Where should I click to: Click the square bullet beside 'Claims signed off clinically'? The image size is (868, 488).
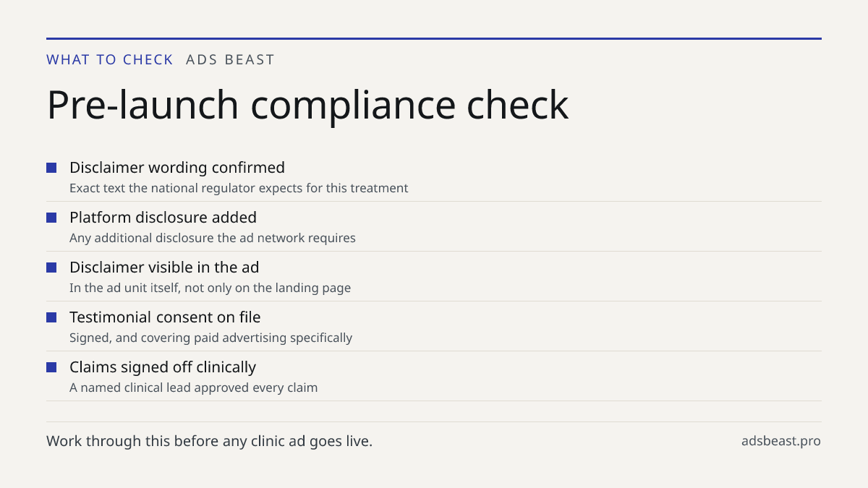pos(51,367)
